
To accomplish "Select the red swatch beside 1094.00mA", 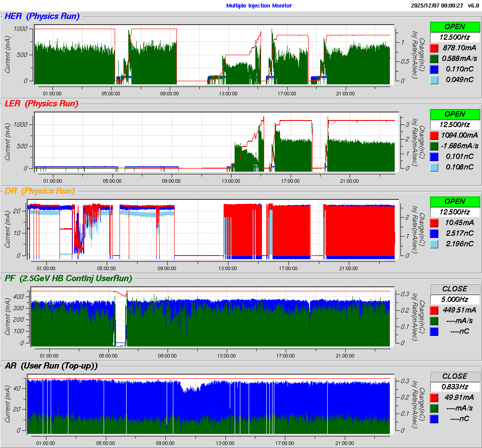I will pyautogui.click(x=434, y=135).
